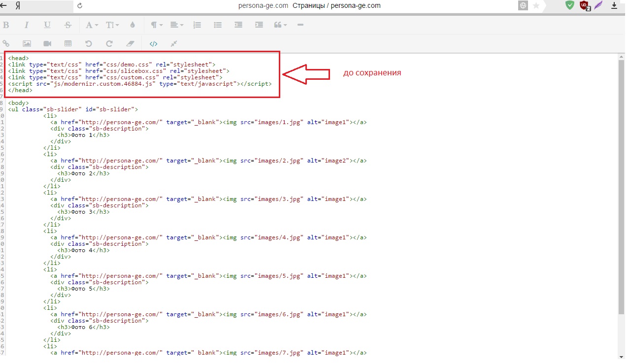
Task: Click the images/3.jpg code line
Action: (x=208, y=199)
